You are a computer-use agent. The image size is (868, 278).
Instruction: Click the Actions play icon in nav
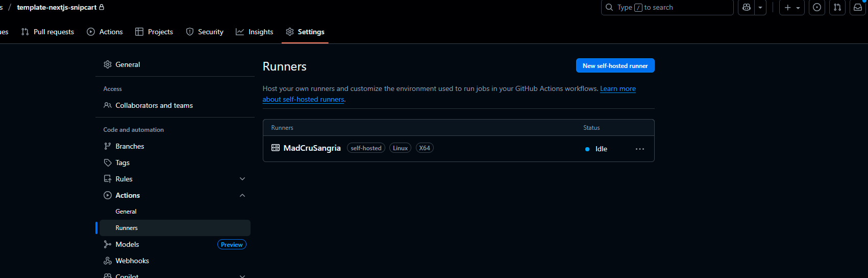click(x=91, y=32)
